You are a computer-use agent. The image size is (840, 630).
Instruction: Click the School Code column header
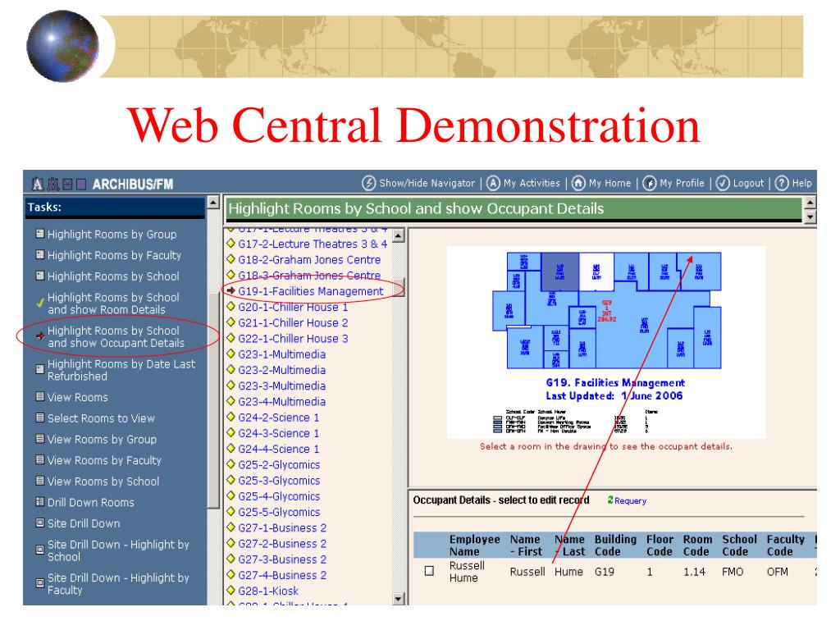739,545
